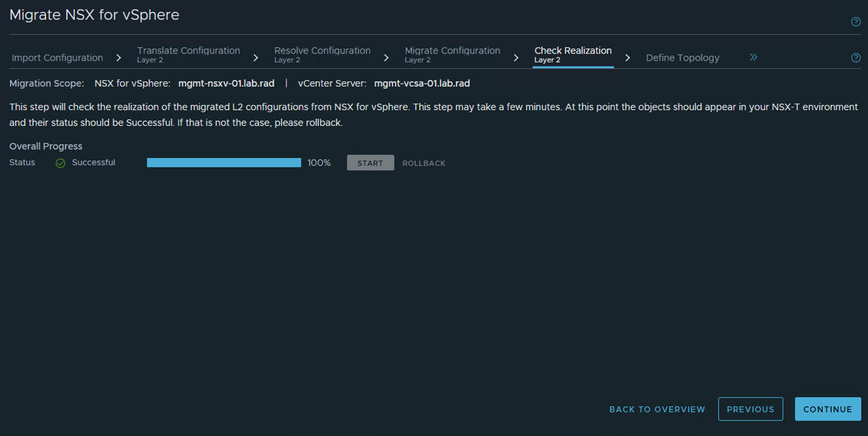Click the overall progress bar
The width and height of the screenshot is (868, 436).
pos(224,163)
